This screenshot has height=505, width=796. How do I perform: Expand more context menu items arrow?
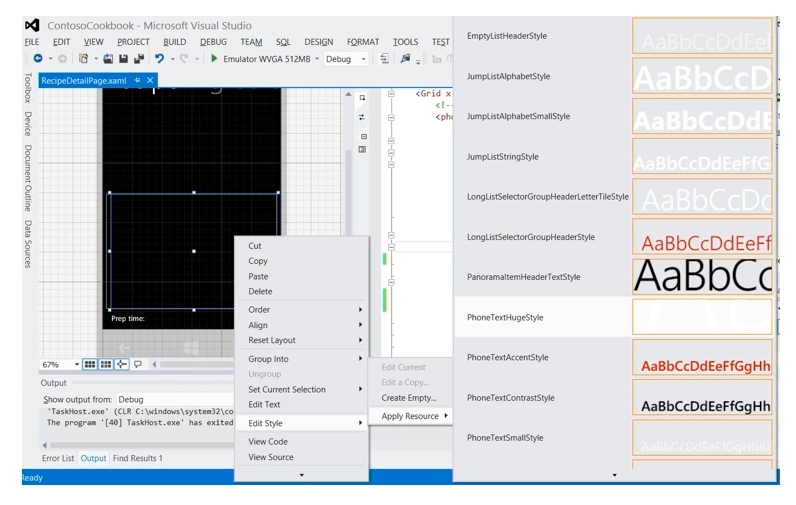pyautogui.click(x=302, y=475)
